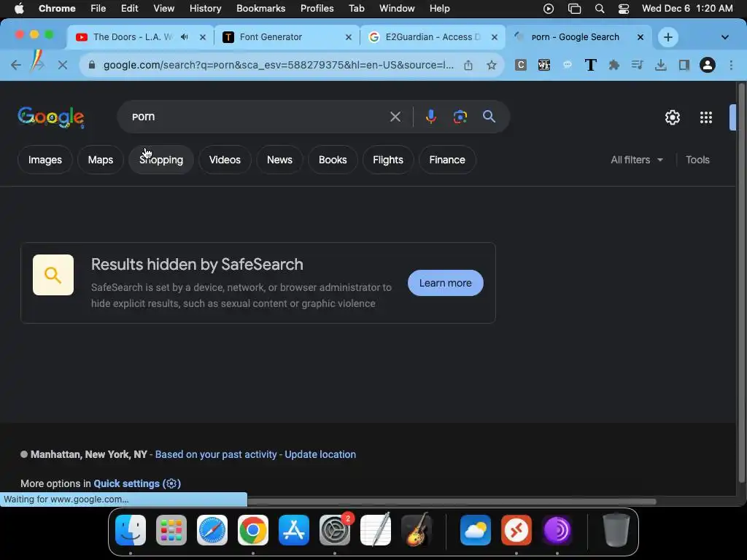This screenshot has height=560, width=747.
Task: Click the vertical page scrollbar
Action: coord(741,284)
